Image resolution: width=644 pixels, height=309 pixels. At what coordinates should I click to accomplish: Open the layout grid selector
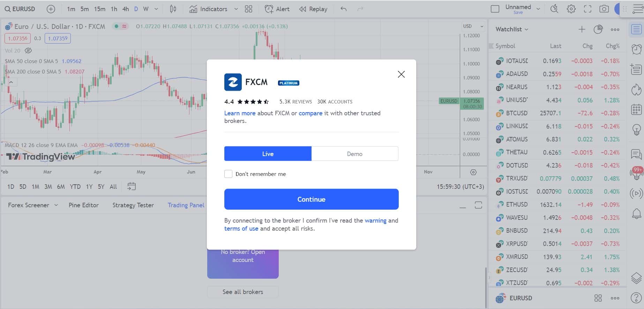(x=248, y=9)
